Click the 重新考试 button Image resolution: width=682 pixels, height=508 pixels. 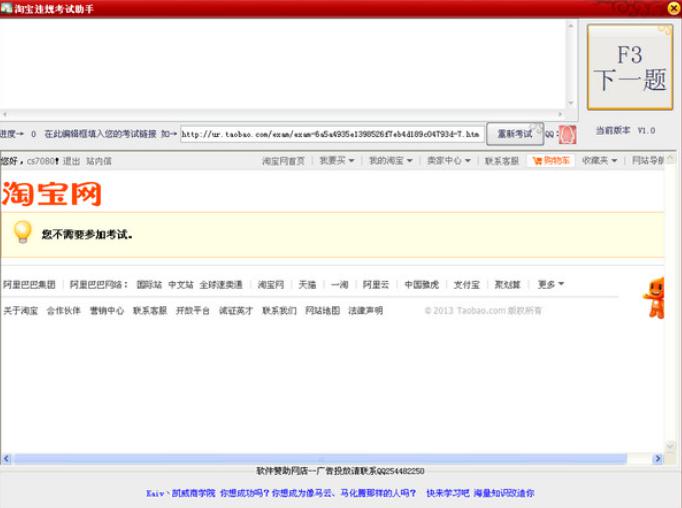515,134
